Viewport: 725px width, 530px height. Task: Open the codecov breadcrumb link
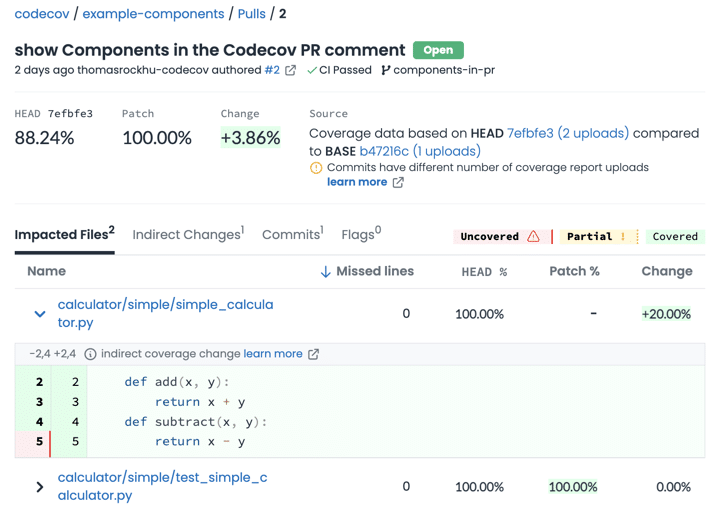[42, 14]
